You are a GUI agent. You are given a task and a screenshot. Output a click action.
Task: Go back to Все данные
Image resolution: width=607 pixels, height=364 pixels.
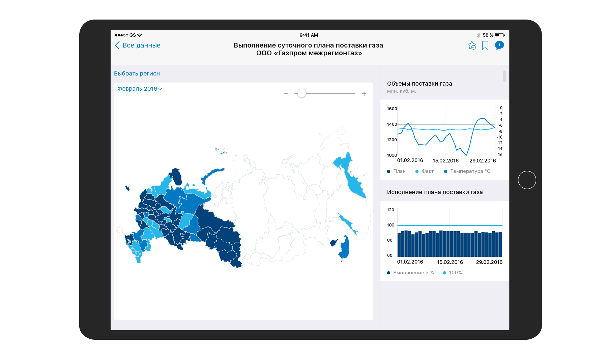click(141, 45)
